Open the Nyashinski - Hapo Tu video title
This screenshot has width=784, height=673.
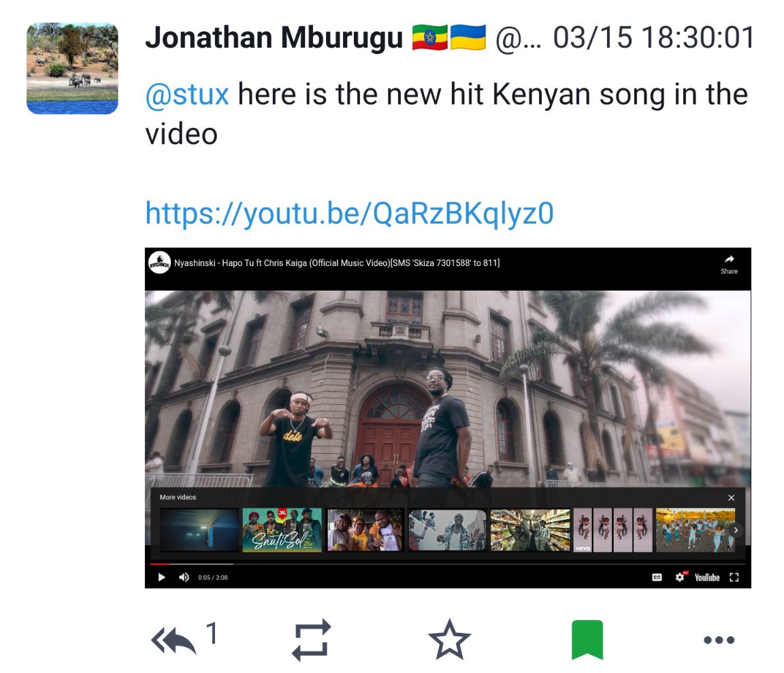pyautogui.click(x=336, y=263)
